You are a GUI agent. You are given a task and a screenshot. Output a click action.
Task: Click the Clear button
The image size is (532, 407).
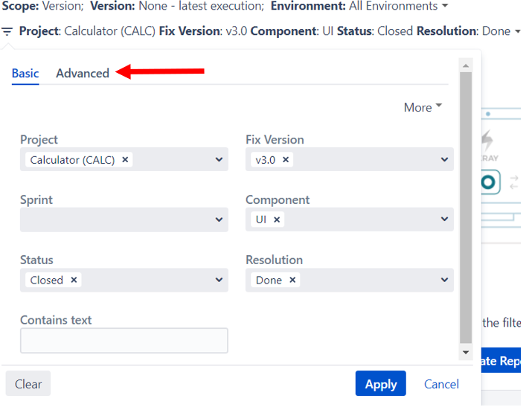click(x=28, y=384)
